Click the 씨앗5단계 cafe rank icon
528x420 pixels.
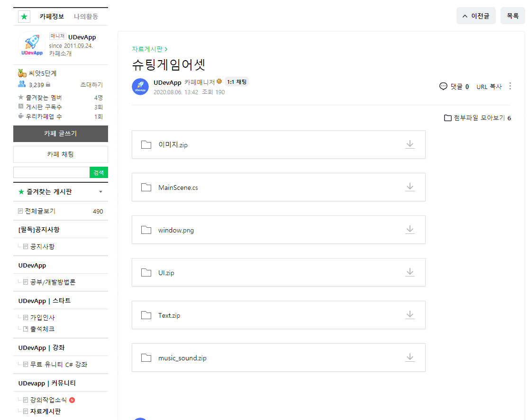(22, 73)
